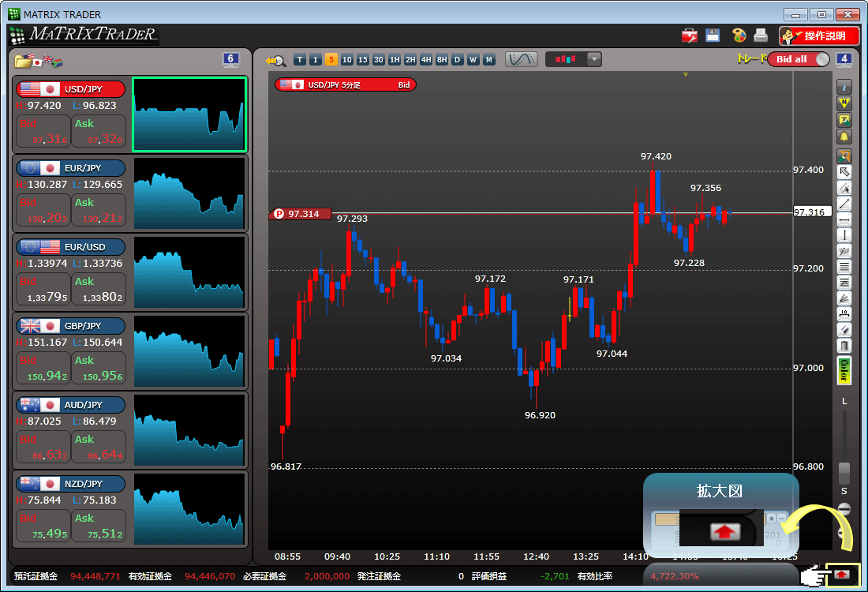868x592 pixels.
Task: Click the 有効比率 value 4,722.30%
Action: coord(675,576)
